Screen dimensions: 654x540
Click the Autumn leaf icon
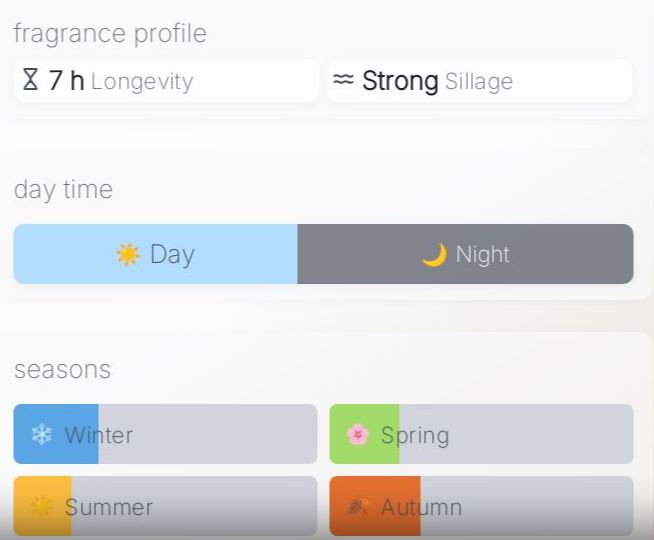tap(357, 507)
